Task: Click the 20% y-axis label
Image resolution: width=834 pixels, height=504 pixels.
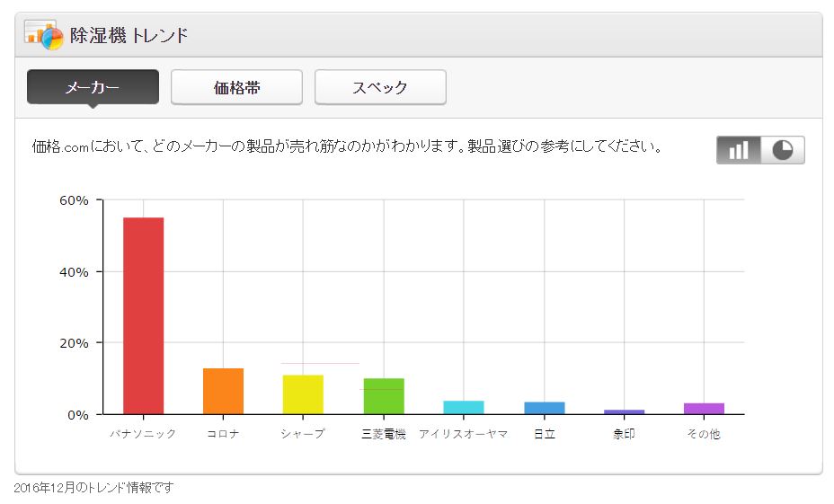Action: pos(74,343)
